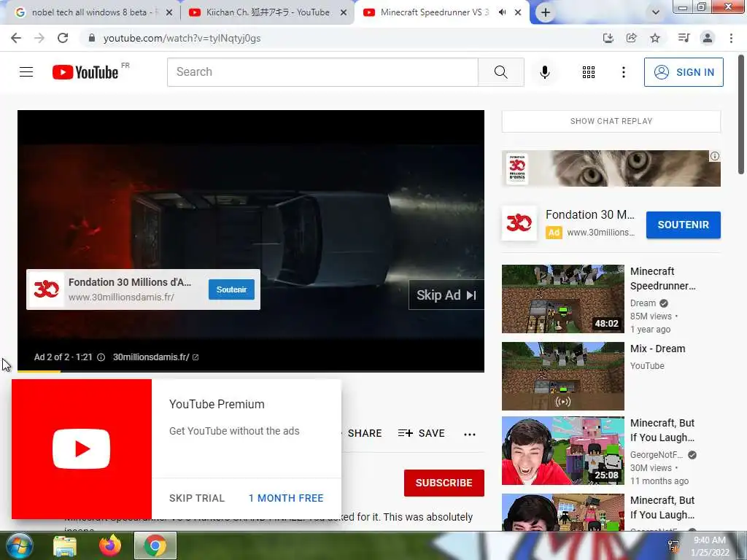Open ad info icon beside 1:21

101,357
